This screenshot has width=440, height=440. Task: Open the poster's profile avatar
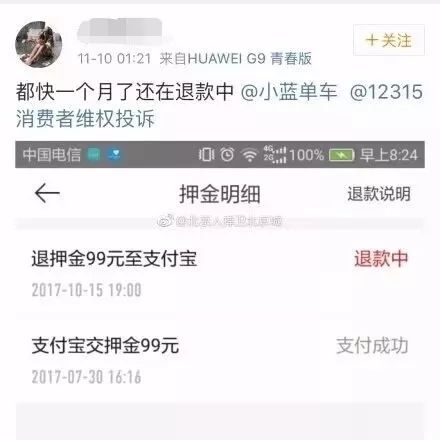[39, 45]
